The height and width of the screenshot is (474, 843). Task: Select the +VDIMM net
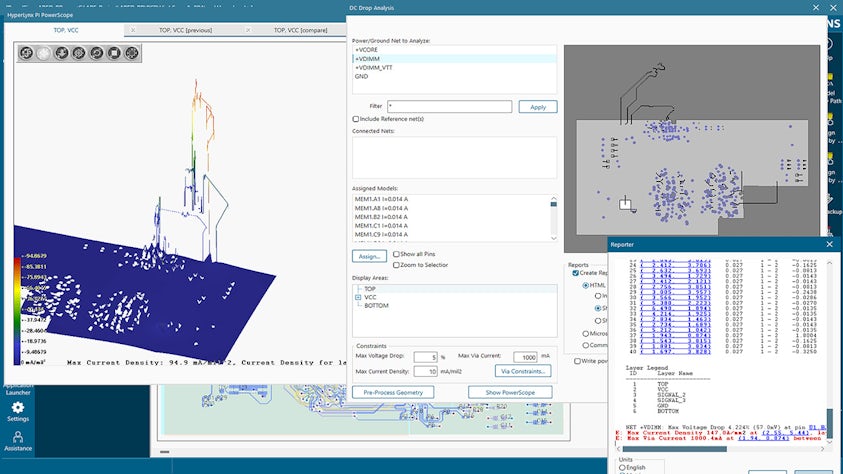[x=454, y=59]
